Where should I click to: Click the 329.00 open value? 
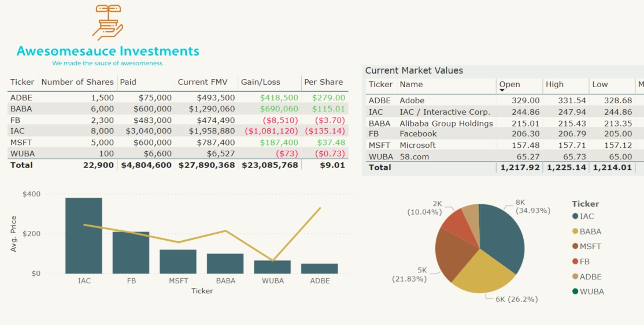[525, 100]
